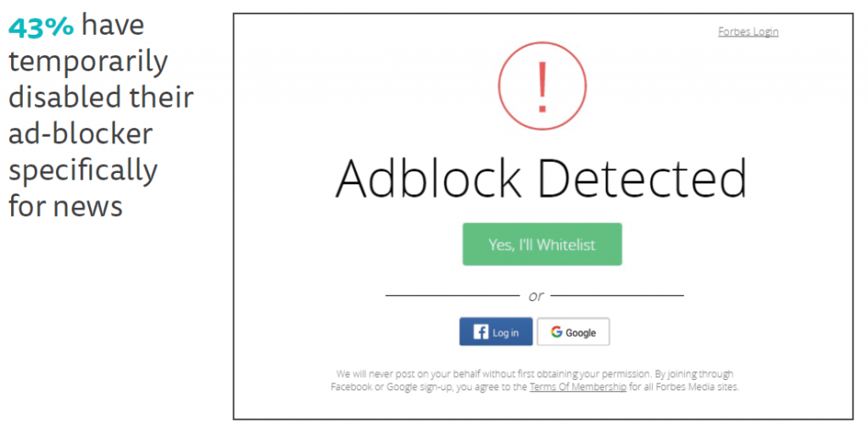Click the Google 'G' logo icon
Viewport: 868px width, 436px height.
[556, 333]
